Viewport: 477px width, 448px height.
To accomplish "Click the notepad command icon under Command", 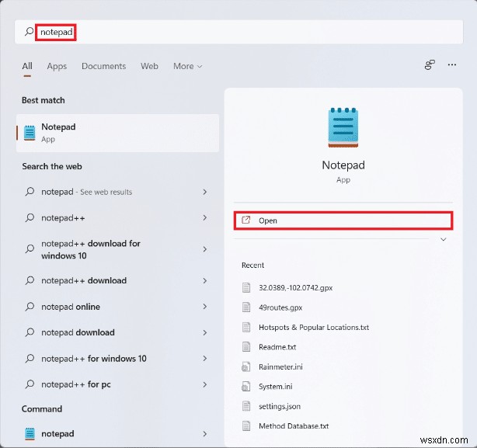I will pos(30,434).
